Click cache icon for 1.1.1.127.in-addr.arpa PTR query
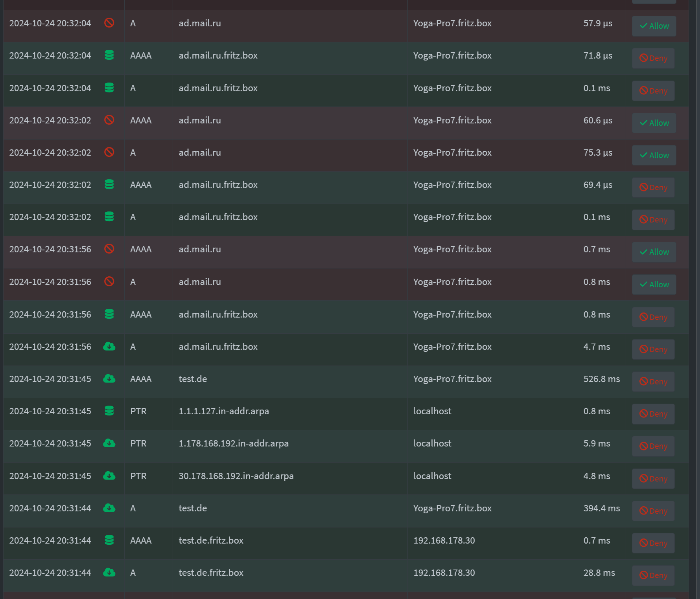 point(109,411)
